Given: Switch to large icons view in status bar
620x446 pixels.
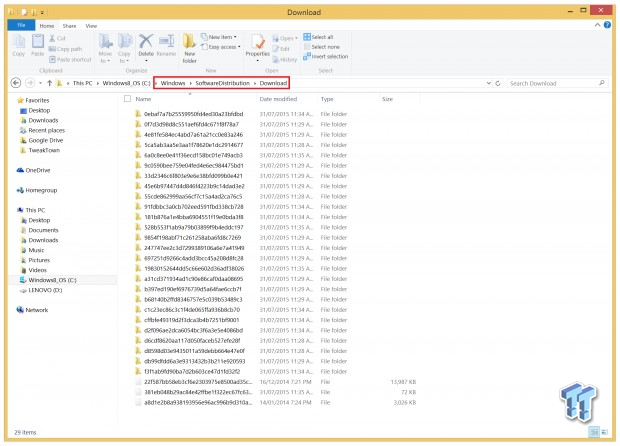Looking at the screenshot, I should pos(605,432).
